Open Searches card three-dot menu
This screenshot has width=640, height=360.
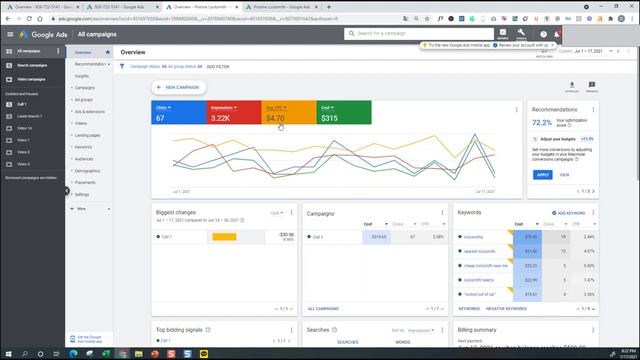(x=442, y=330)
